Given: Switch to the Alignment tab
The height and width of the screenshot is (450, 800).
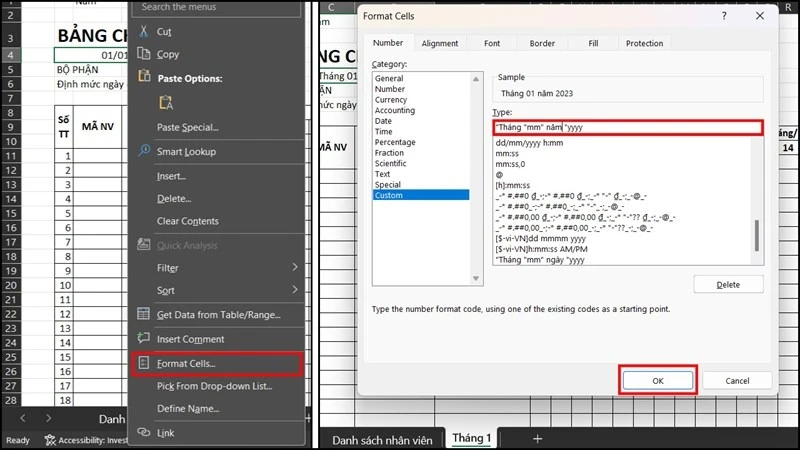Looking at the screenshot, I should pos(440,43).
